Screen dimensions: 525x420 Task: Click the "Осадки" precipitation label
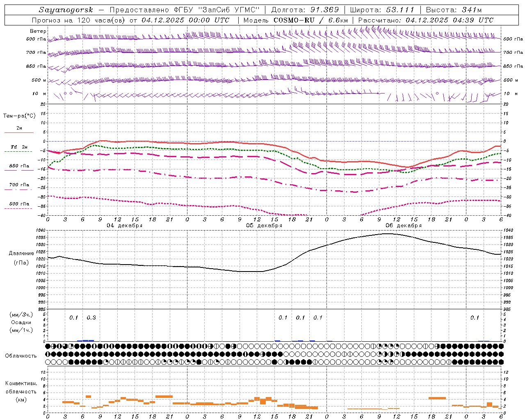click(21, 322)
